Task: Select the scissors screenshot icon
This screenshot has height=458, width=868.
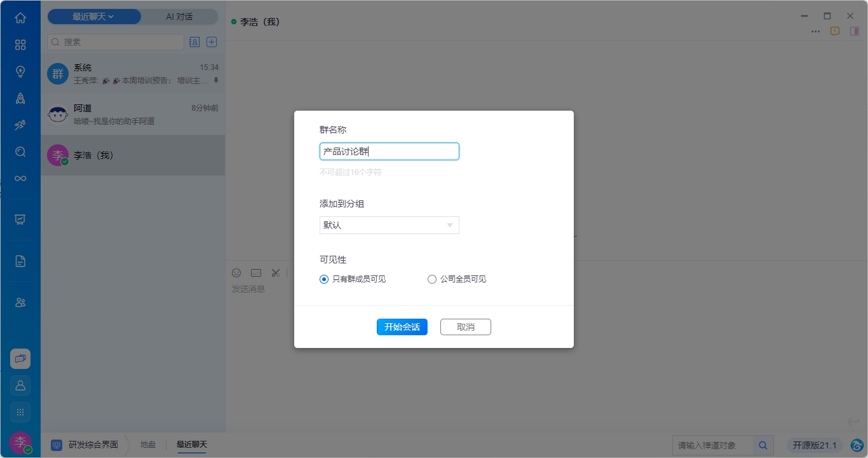Action: (x=275, y=273)
